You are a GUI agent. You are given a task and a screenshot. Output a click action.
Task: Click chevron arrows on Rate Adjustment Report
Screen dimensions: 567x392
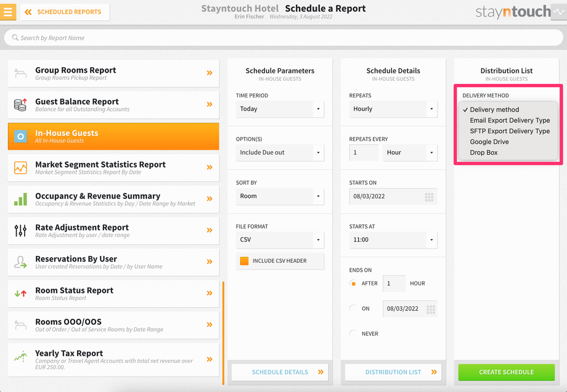[x=210, y=231]
